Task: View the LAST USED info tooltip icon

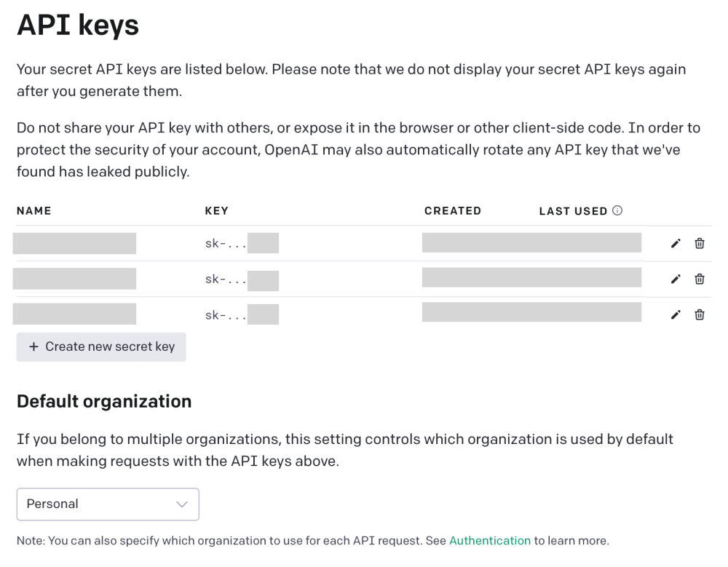Action: click(x=617, y=210)
